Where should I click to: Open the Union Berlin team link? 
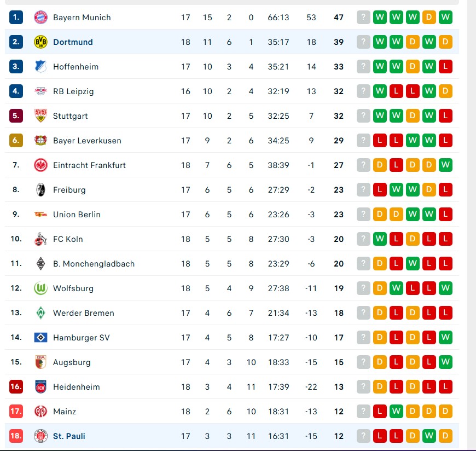click(77, 215)
